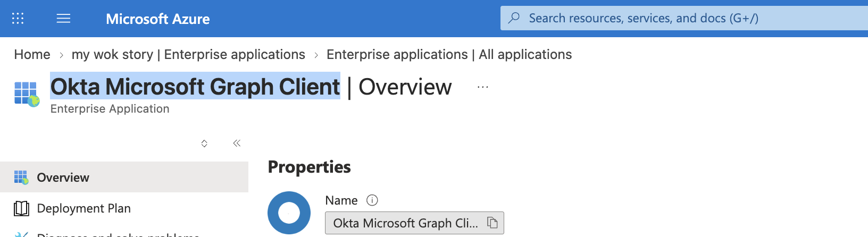
Task: Select the Okta Microsoft Graph Client title text
Action: (195, 86)
